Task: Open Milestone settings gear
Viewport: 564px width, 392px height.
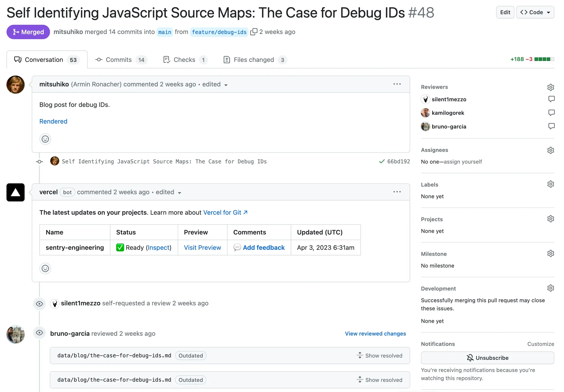Action: (550, 253)
